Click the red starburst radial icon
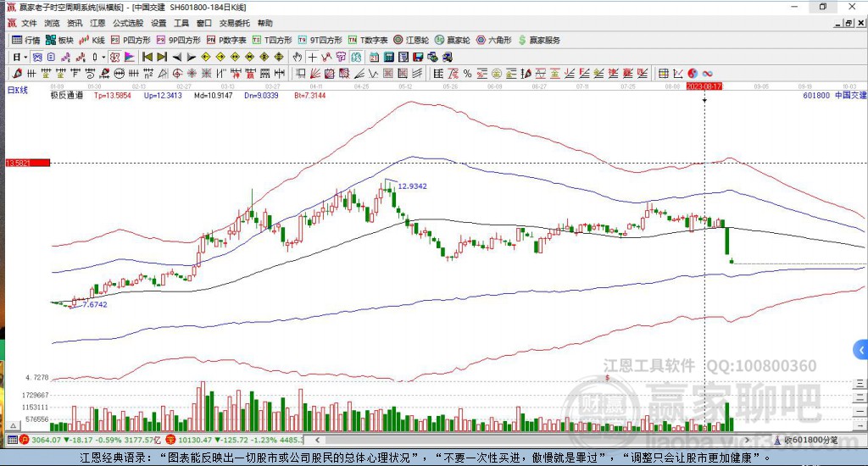The image size is (868, 466). point(191,73)
